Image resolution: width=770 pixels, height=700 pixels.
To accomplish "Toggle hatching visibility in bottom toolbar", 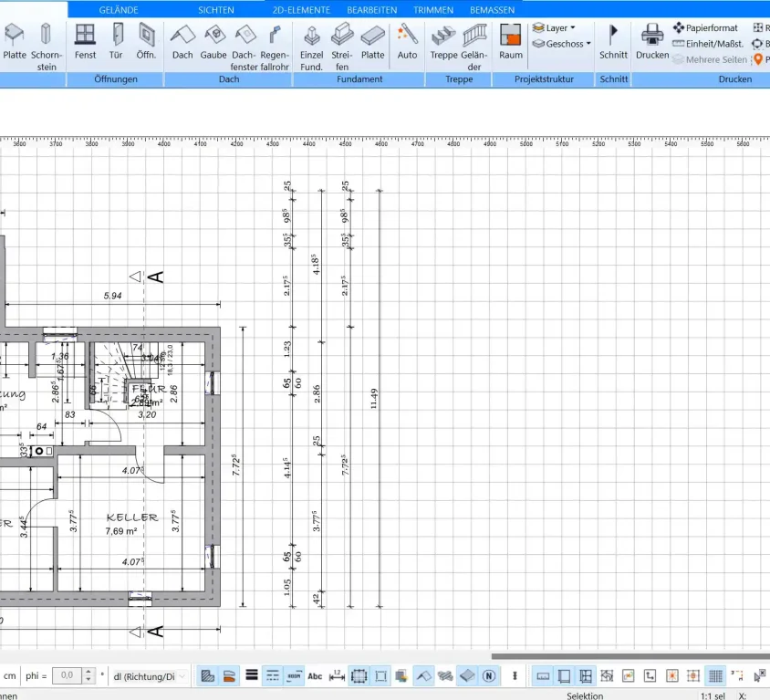I will click(208, 676).
